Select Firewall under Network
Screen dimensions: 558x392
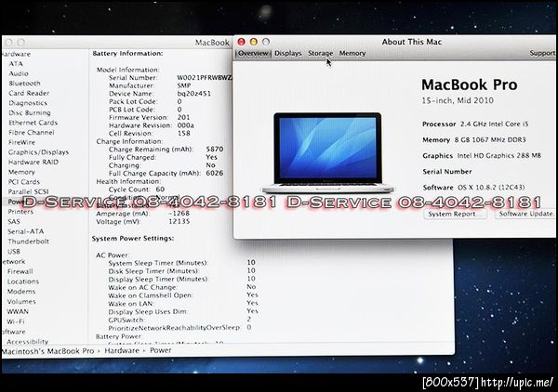[20, 271]
